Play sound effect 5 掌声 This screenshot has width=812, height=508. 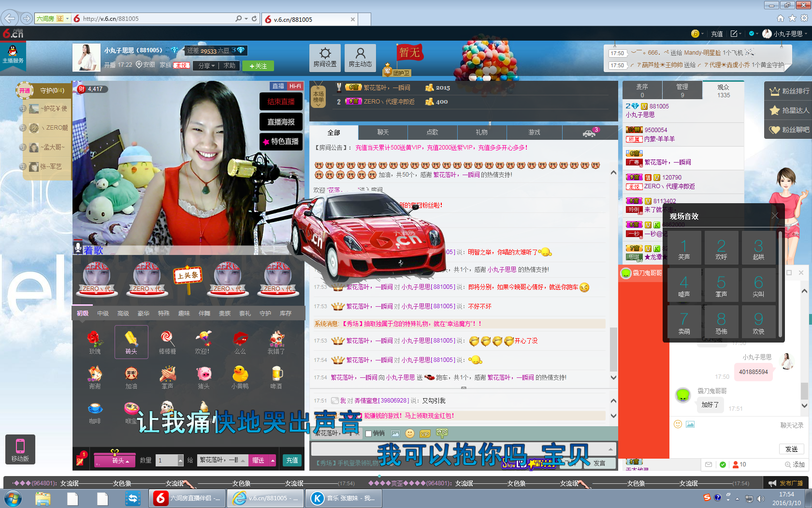721,284
